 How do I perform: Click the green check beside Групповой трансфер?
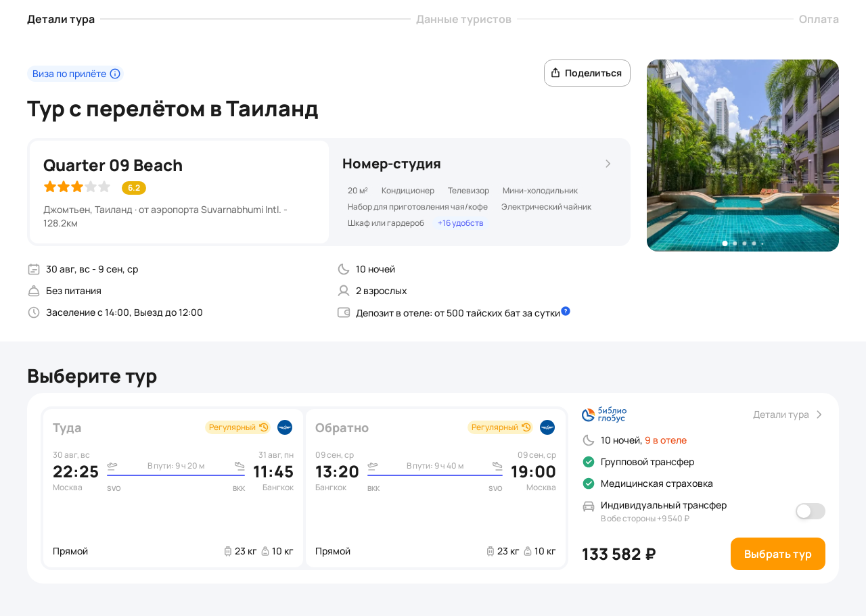(x=589, y=462)
